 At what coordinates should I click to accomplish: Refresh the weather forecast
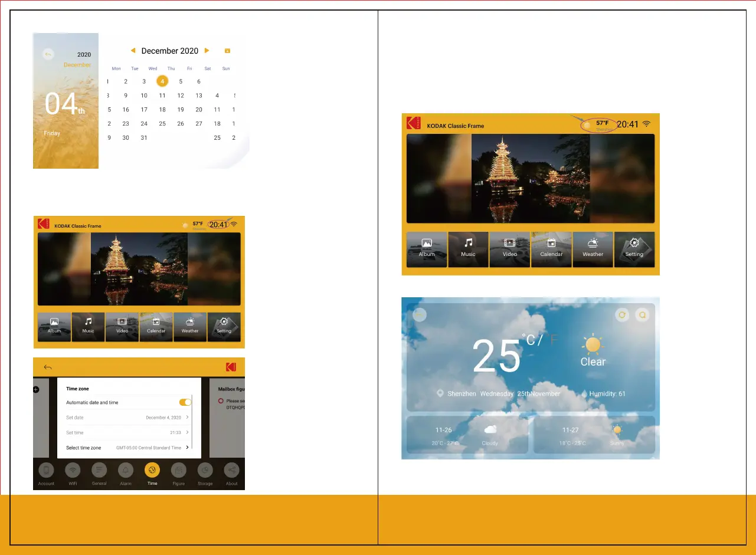coord(622,315)
